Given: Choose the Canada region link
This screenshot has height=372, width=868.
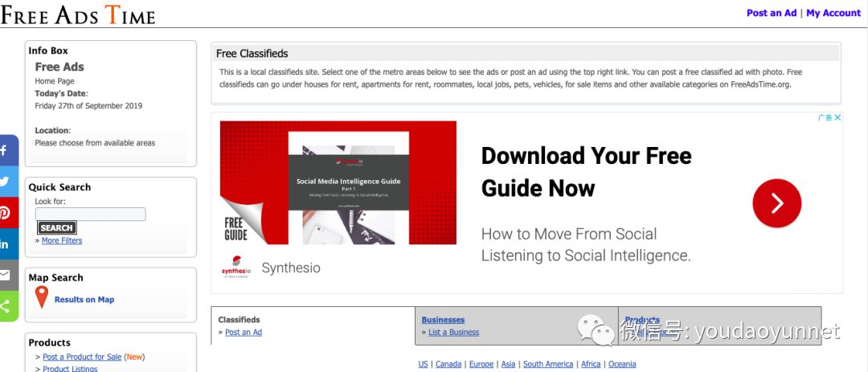Looking at the screenshot, I should 448,364.
